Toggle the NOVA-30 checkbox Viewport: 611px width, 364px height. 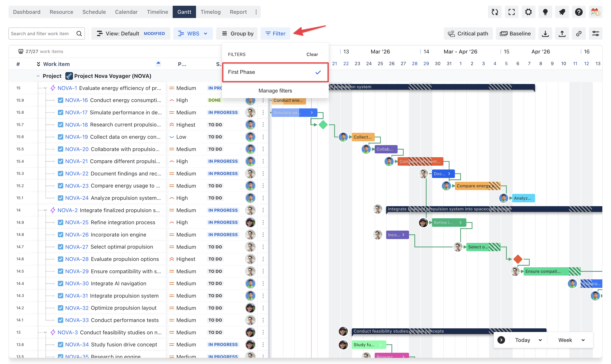tap(60, 283)
